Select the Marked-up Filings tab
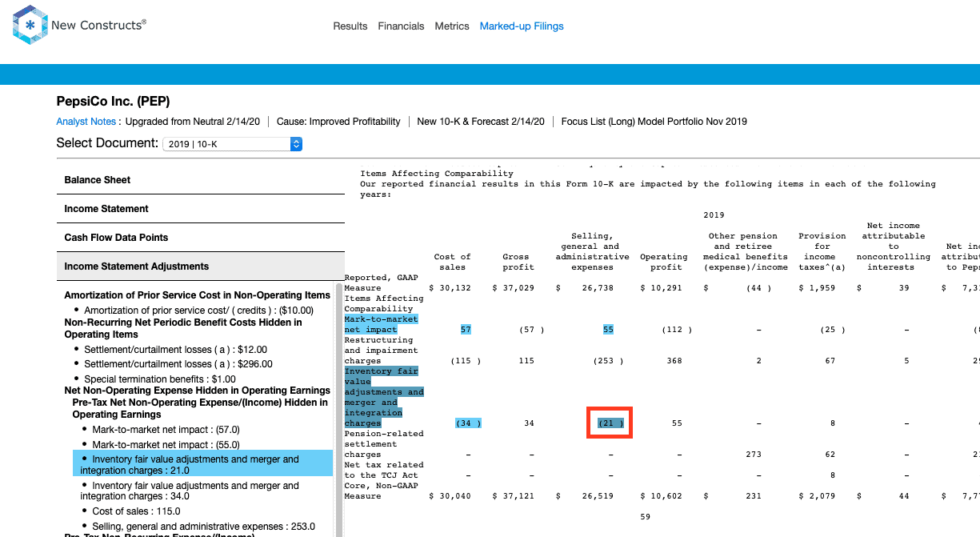 pos(522,26)
